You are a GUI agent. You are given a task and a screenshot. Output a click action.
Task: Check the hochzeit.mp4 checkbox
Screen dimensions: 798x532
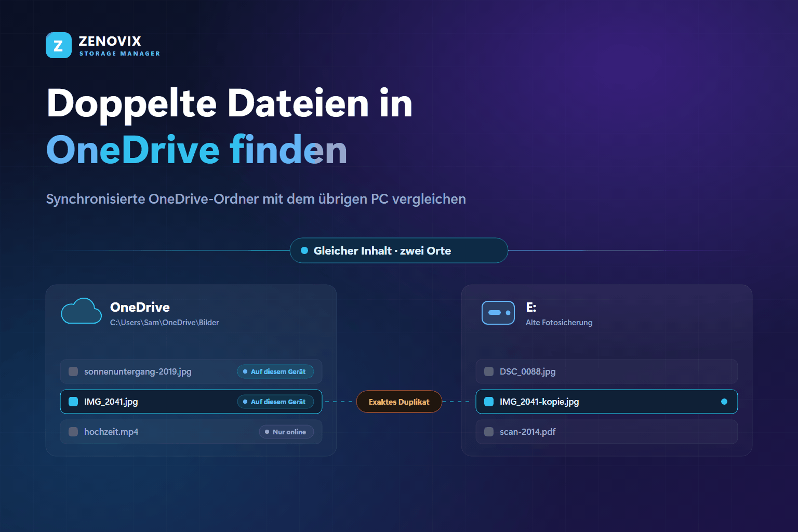coord(73,432)
